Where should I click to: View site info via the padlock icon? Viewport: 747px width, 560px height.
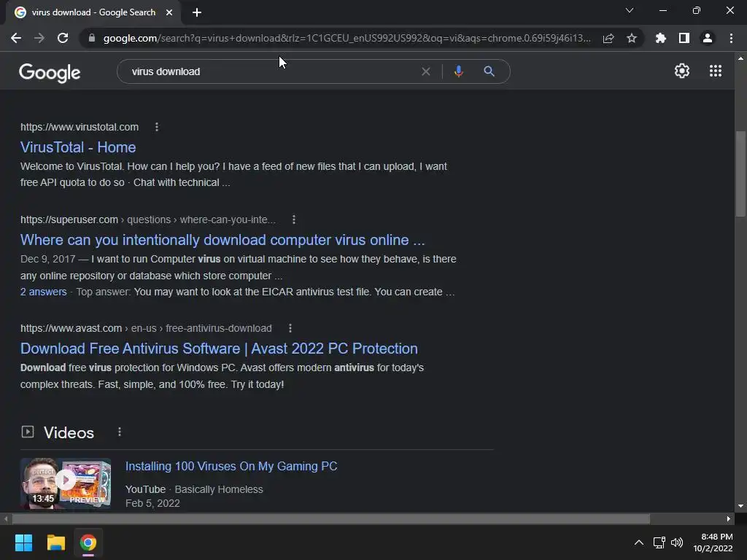[x=92, y=38]
